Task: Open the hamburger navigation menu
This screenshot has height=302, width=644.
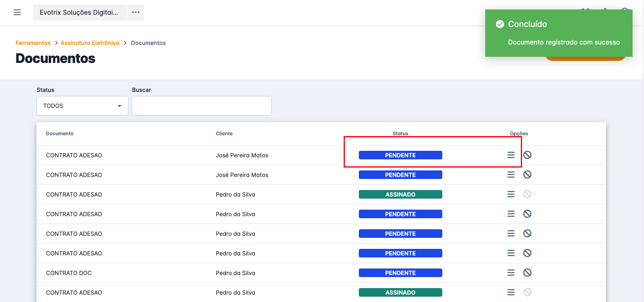Action: [17, 13]
